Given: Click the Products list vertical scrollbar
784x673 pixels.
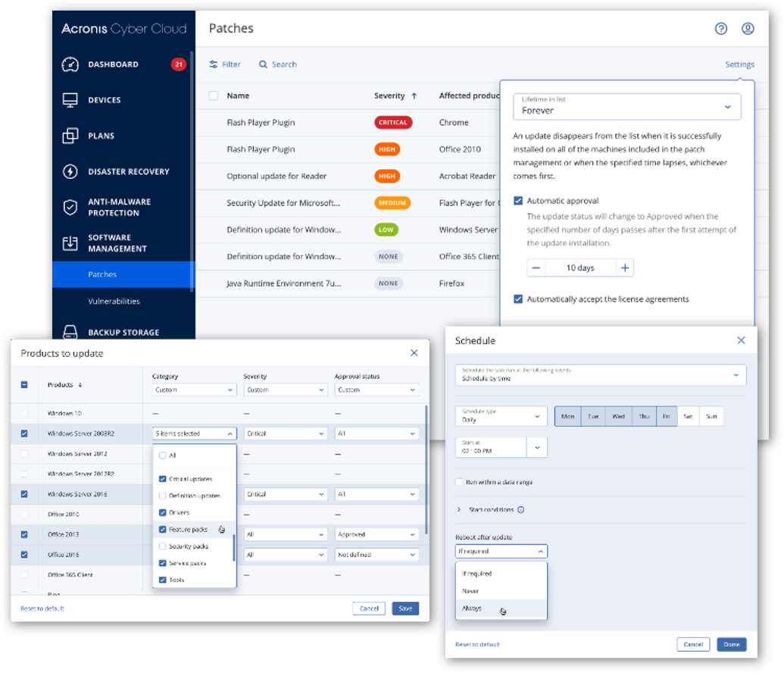Looking at the screenshot, I should tap(426, 471).
